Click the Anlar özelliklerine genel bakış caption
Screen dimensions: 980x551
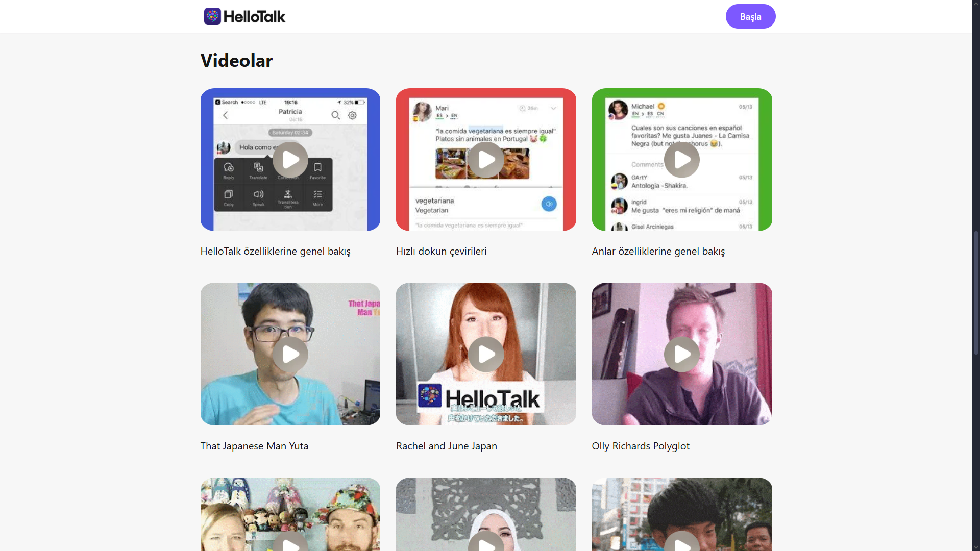click(658, 251)
